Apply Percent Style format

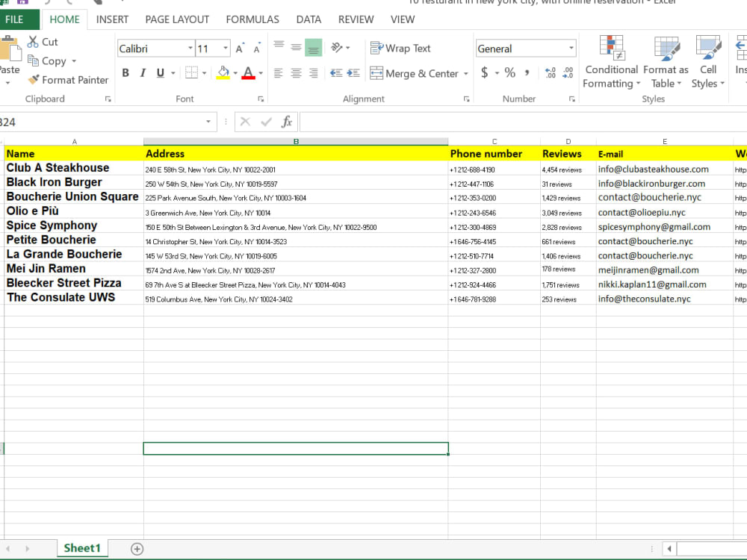coord(509,72)
